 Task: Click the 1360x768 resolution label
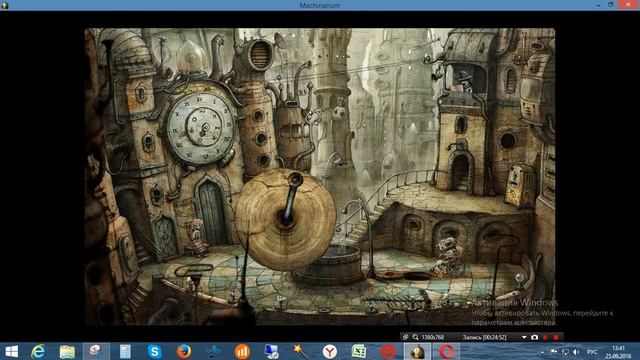pyautogui.click(x=433, y=338)
